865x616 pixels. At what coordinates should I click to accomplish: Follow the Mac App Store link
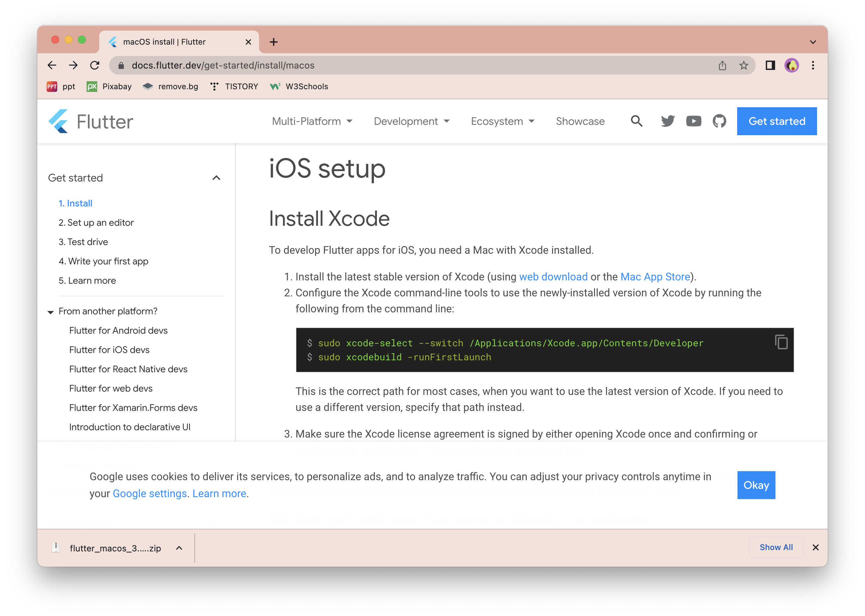655,277
